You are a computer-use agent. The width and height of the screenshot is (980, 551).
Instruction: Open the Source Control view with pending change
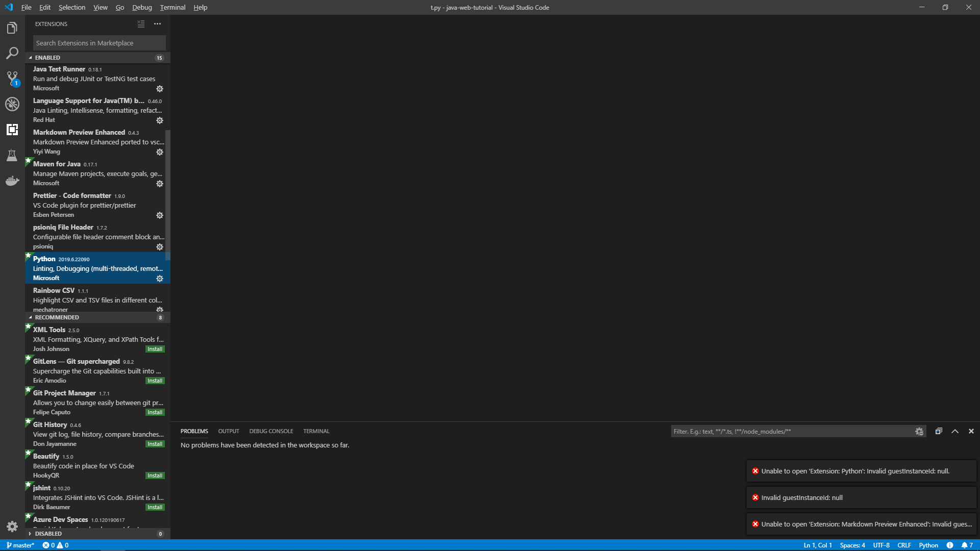pyautogui.click(x=12, y=79)
